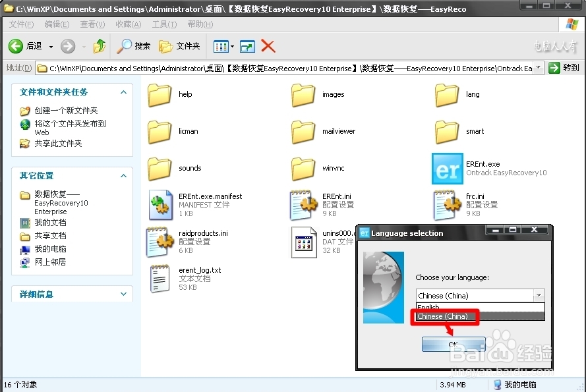
Task: Select the winvnc folder icon
Action: (303, 169)
